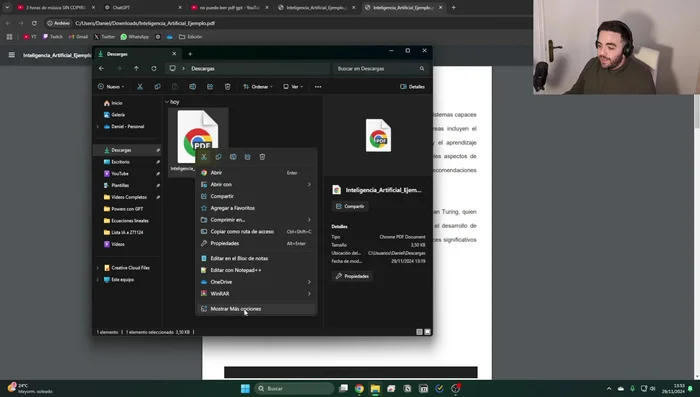Choose Agregar a Favoritos
The image size is (700, 397).
coord(256,208)
